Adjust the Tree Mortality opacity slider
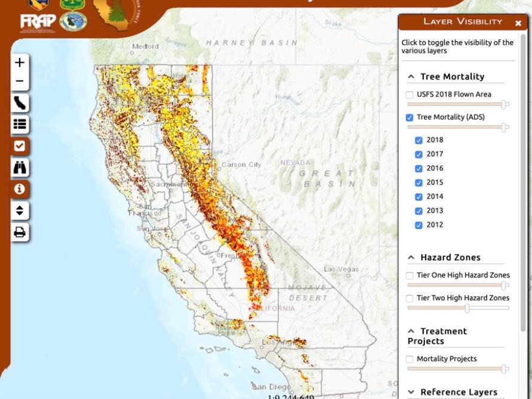Image resolution: width=532 pixels, height=399 pixels. tap(503, 127)
